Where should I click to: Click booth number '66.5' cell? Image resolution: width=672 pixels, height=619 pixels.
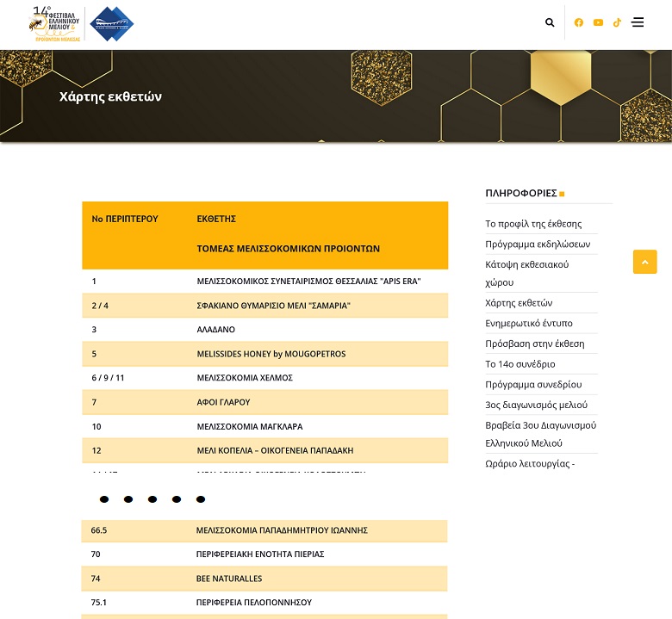point(98,530)
